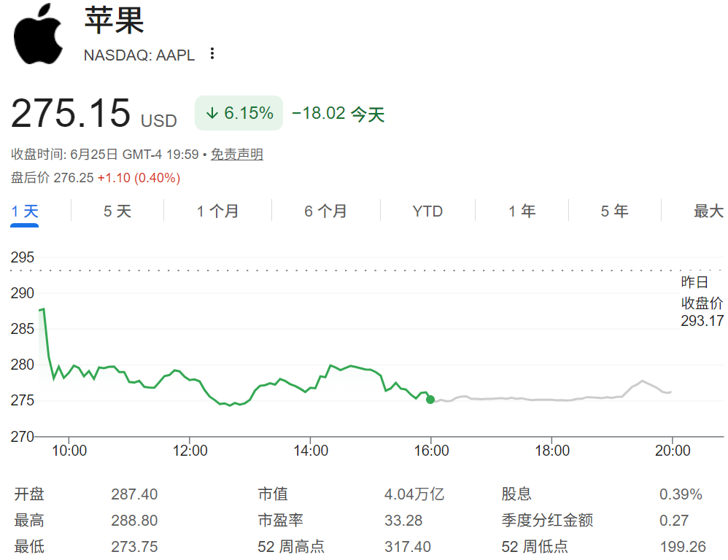Click the 季度分红金额 value 0.27

coord(674,521)
